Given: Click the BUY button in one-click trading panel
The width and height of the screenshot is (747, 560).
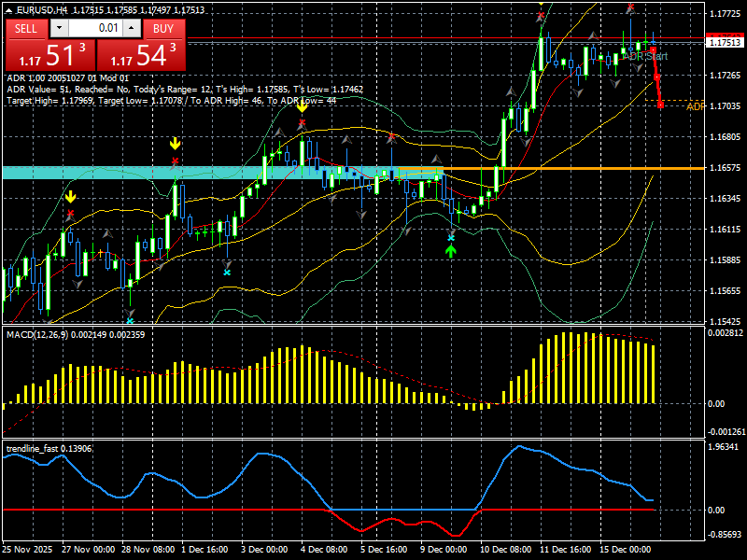Looking at the screenshot, I should [x=163, y=29].
